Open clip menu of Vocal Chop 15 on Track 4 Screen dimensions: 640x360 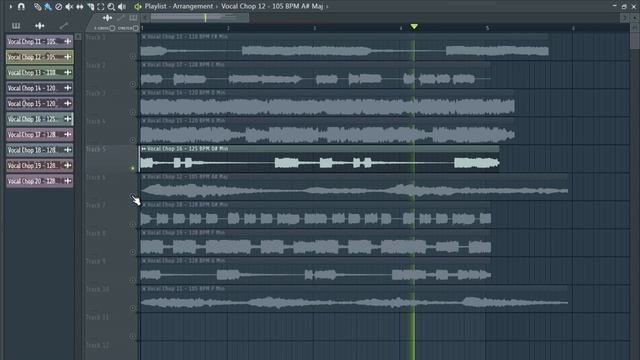pos(144,121)
